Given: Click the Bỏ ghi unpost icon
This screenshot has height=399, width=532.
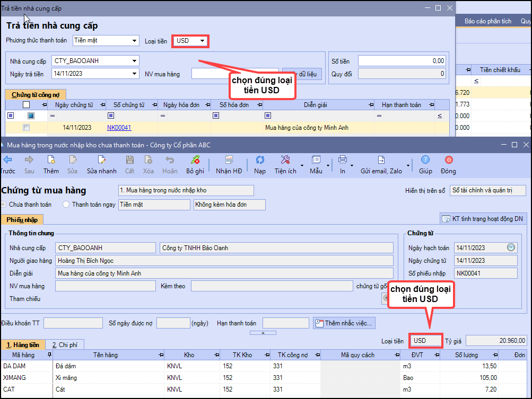Looking at the screenshot, I should [x=195, y=160].
